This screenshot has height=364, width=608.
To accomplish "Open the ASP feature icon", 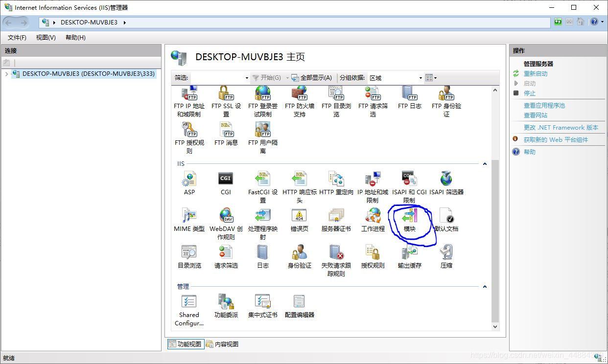I will tap(189, 183).
